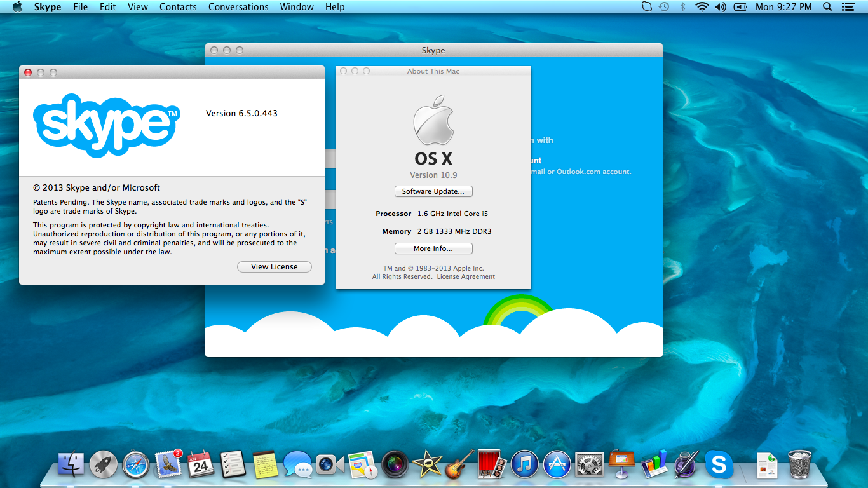Click the About This Mac title bar
The width and height of the screenshot is (868, 488).
click(433, 71)
